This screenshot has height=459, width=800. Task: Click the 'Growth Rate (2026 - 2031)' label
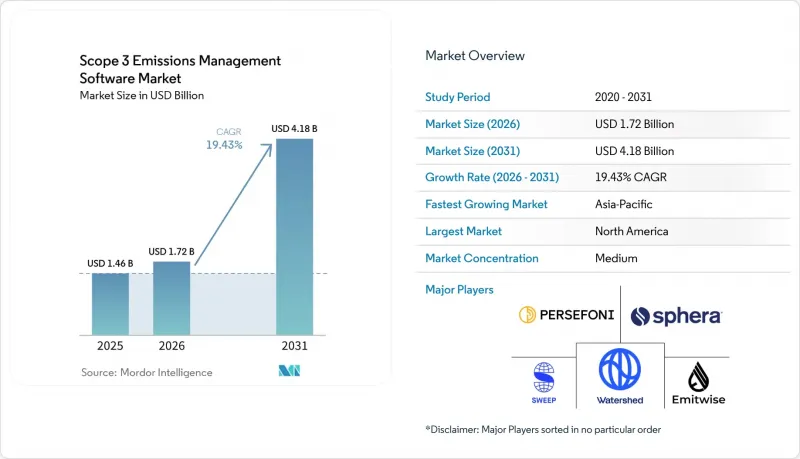(x=492, y=177)
